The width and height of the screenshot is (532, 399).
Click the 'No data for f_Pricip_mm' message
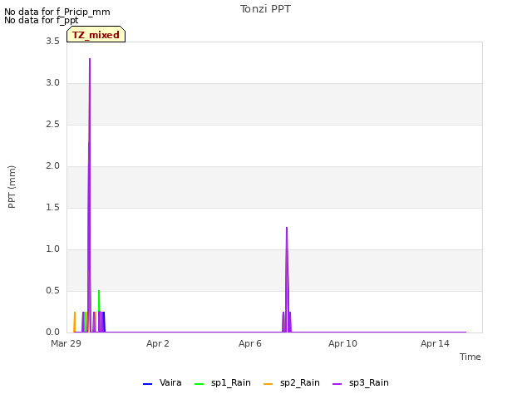point(57,12)
